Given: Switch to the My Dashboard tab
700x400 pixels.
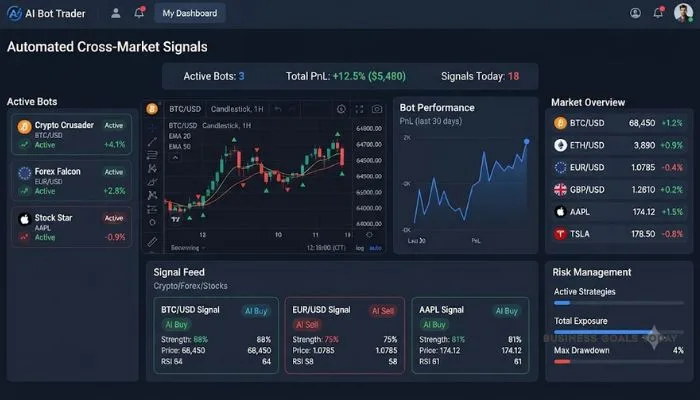Looking at the screenshot, I should coord(190,13).
